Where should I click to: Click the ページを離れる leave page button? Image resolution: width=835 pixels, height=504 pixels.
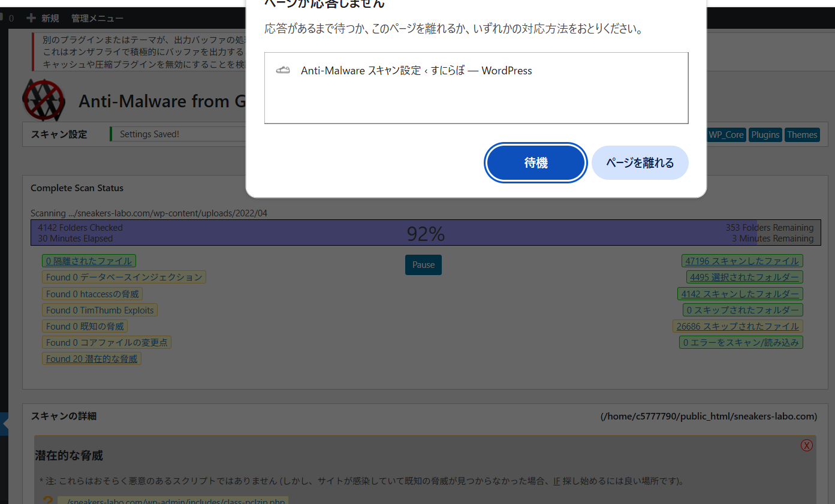click(640, 162)
